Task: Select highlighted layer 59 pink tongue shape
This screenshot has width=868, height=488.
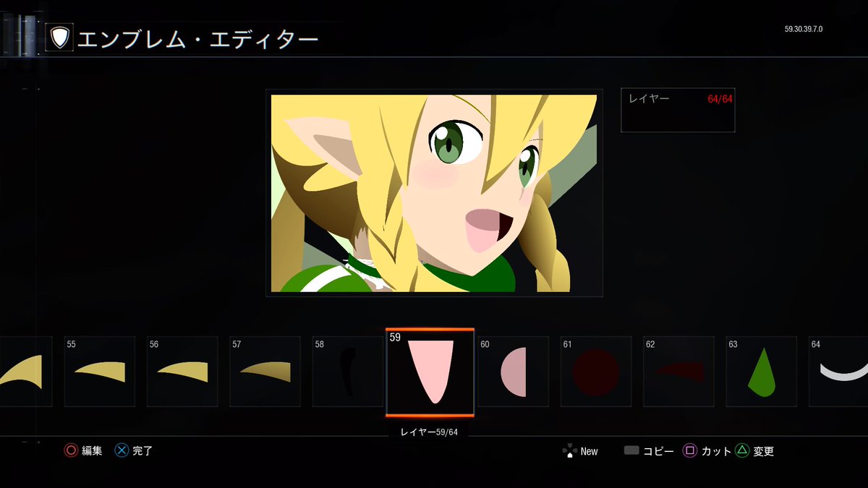Action: pos(430,372)
